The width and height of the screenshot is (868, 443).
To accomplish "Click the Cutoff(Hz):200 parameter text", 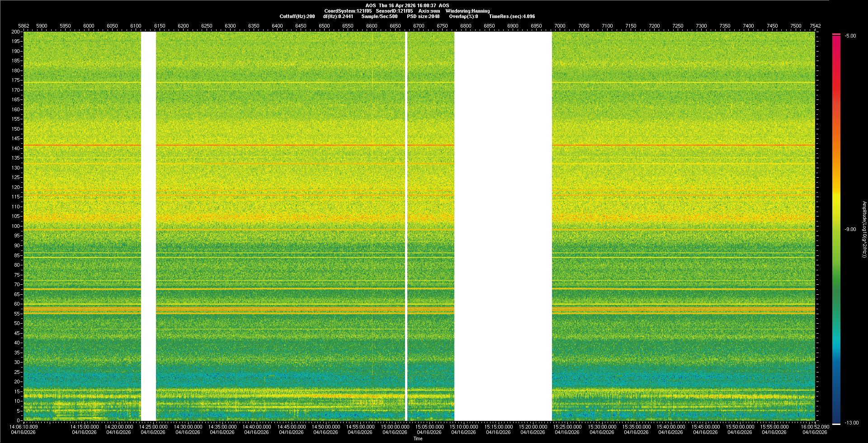I will click(x=297, y=16).
